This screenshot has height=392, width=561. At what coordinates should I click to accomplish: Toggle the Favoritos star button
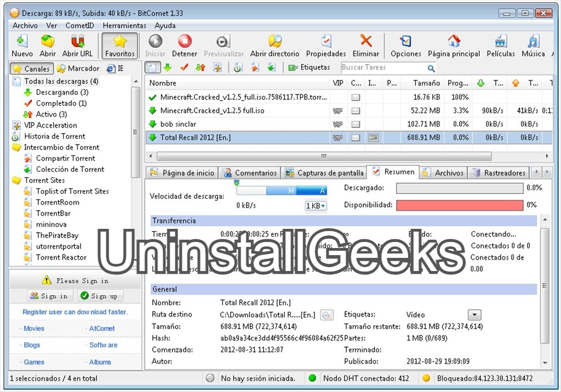(119, 46)
